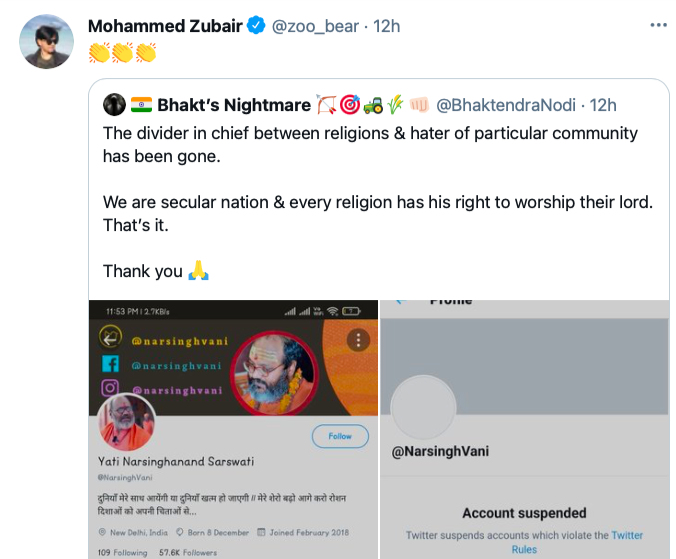Click the Bhakt's Nightmare small avatar

114,104
